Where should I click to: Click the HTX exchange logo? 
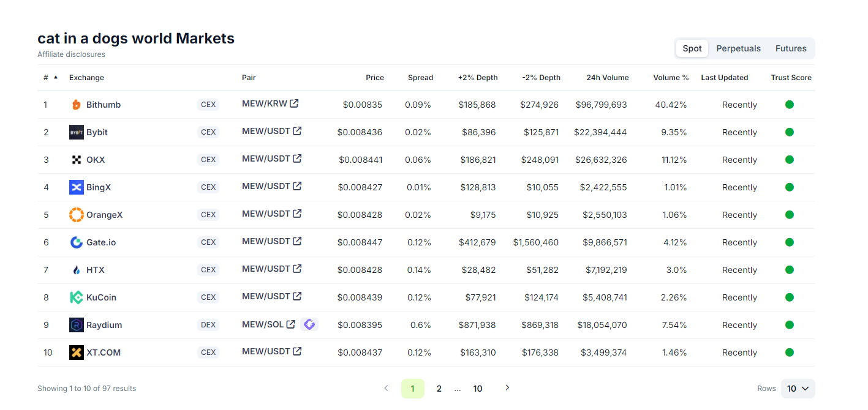click(77, 270)
